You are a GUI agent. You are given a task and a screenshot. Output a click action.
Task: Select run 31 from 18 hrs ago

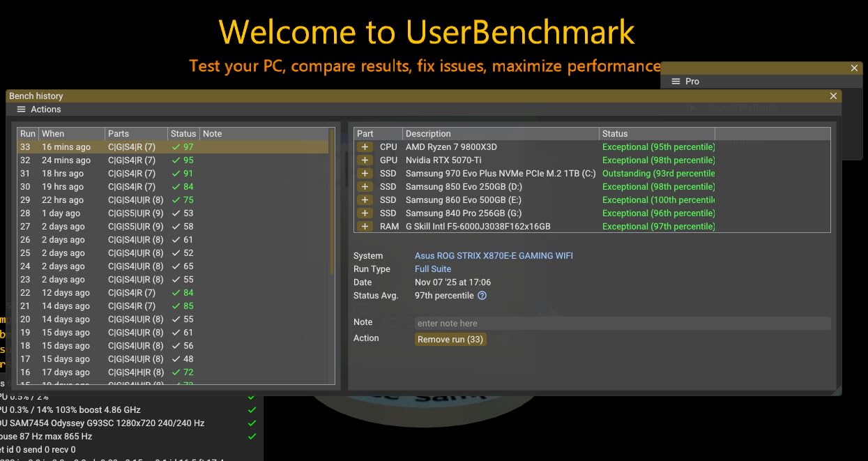pyautogui.click(x=172, y=174)
